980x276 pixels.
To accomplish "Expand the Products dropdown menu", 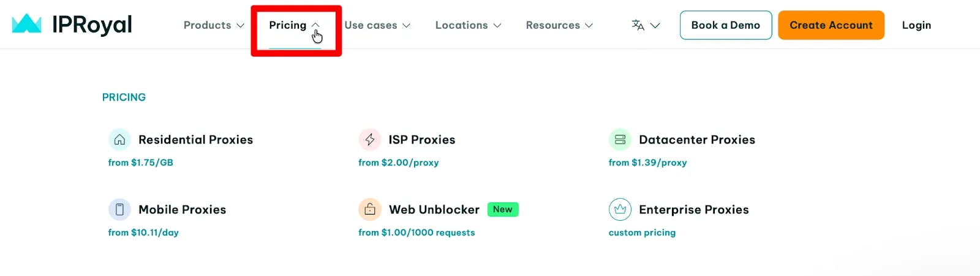I will coord(214,25).
